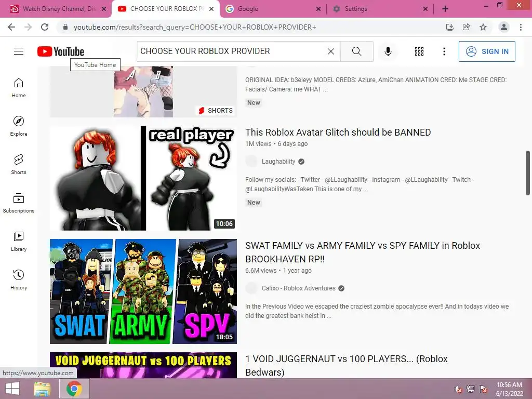Open the VOID JUGGERNAUT video thumbnail

(x=143, y=365)
